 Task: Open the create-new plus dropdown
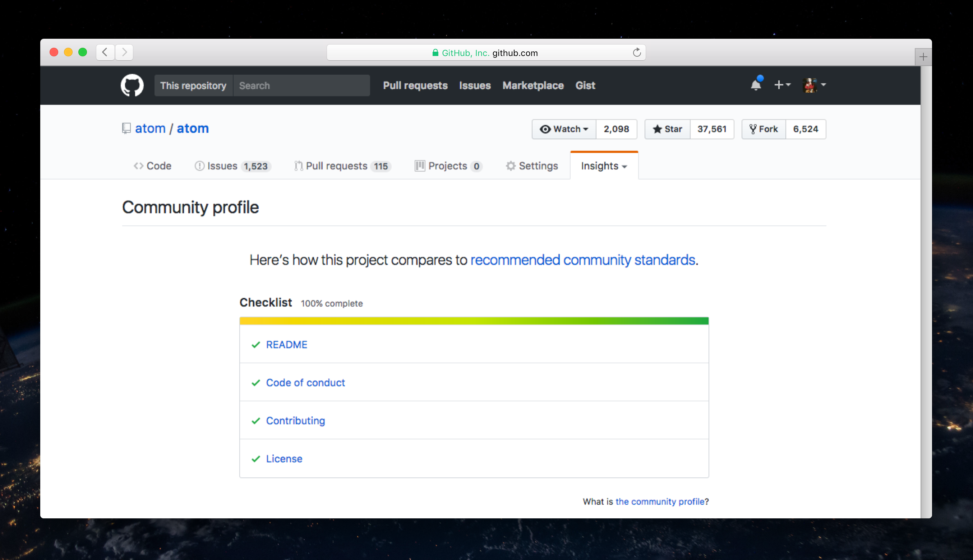pyautogui.click(x=782, y=85)
